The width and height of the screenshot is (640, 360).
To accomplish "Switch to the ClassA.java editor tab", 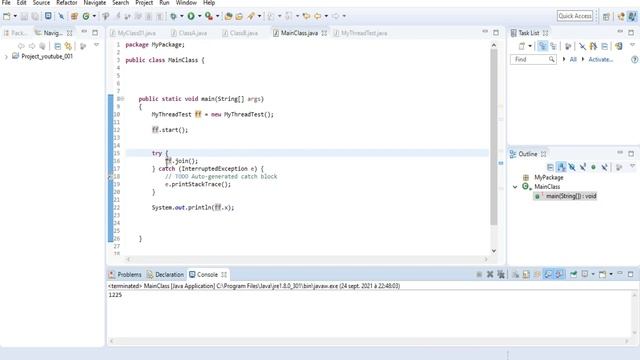I will (189, 33).
